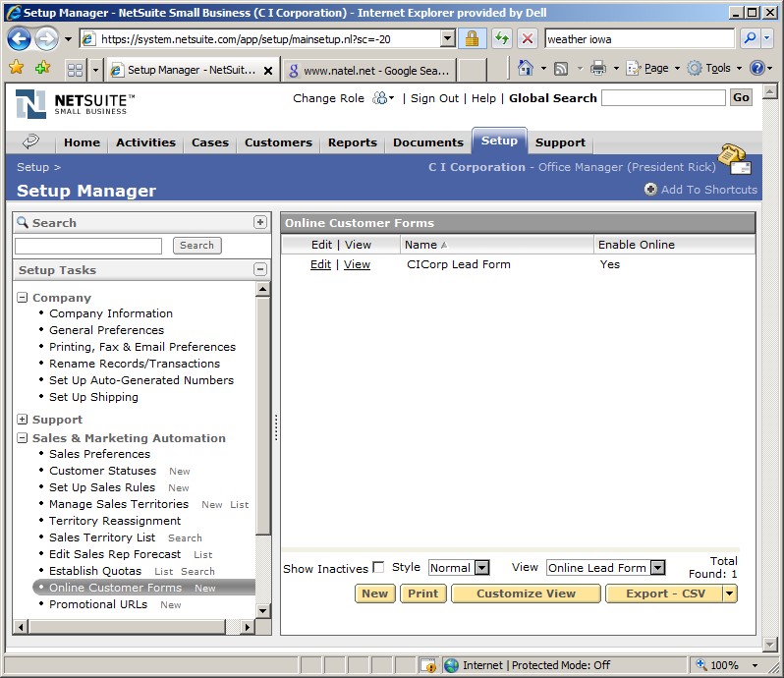Click the browser Home icon
The image size is (784, 678).
pyautogui.click(x=525, y=68)
